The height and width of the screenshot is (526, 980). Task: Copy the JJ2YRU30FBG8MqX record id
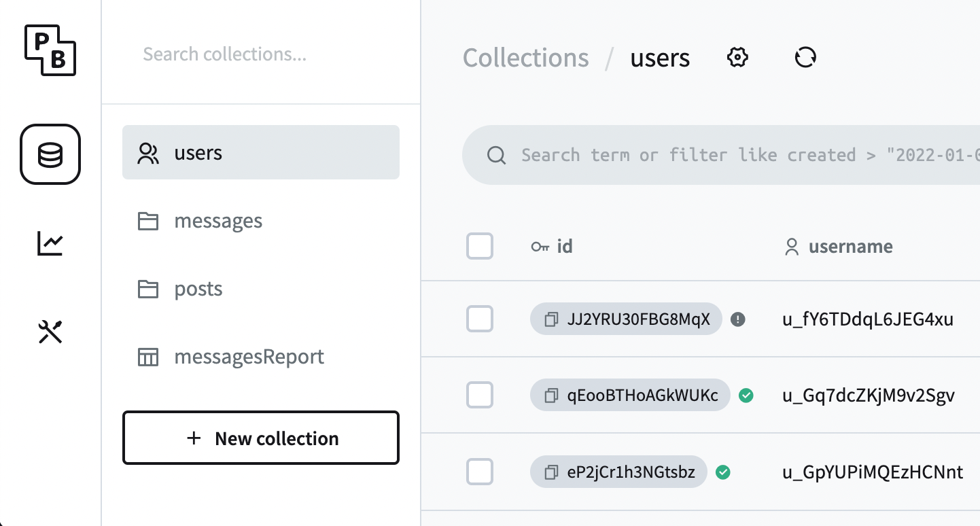tap(551, 319)
